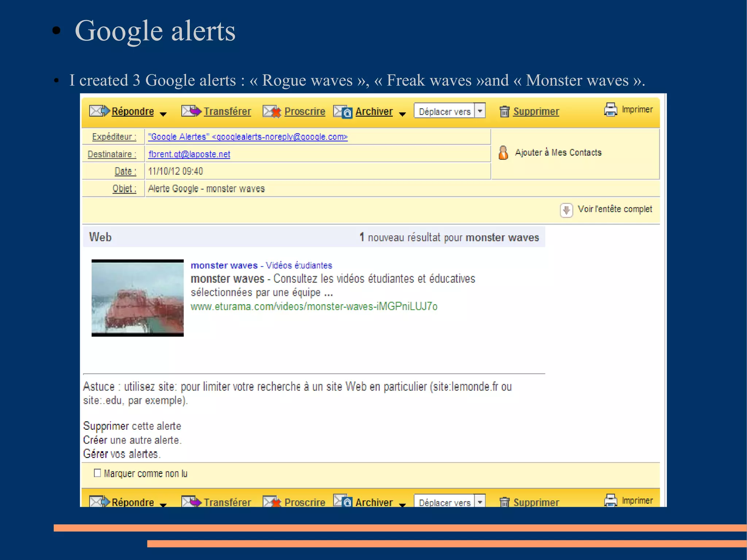
Task: Click the Destinataire field label
Action: 112,154
